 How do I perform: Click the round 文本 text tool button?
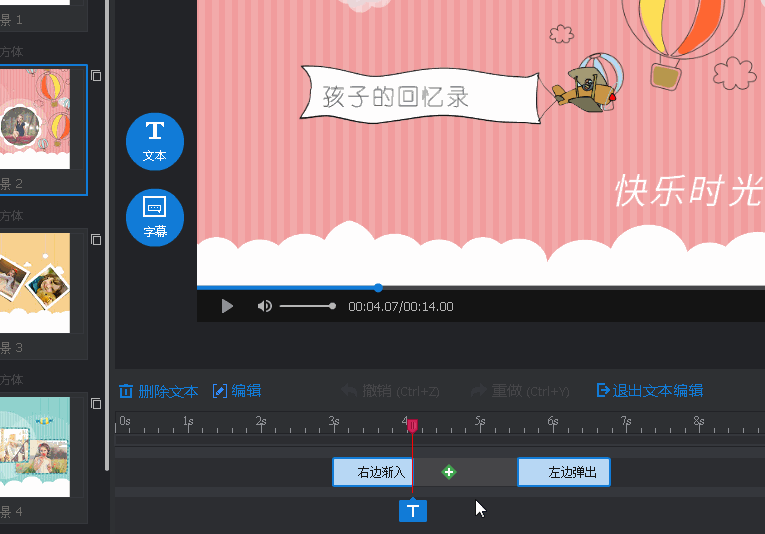155,142
